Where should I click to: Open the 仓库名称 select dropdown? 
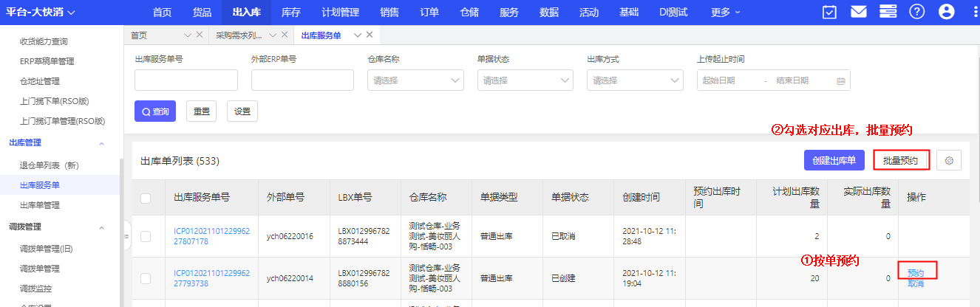[x=416, y=80]
